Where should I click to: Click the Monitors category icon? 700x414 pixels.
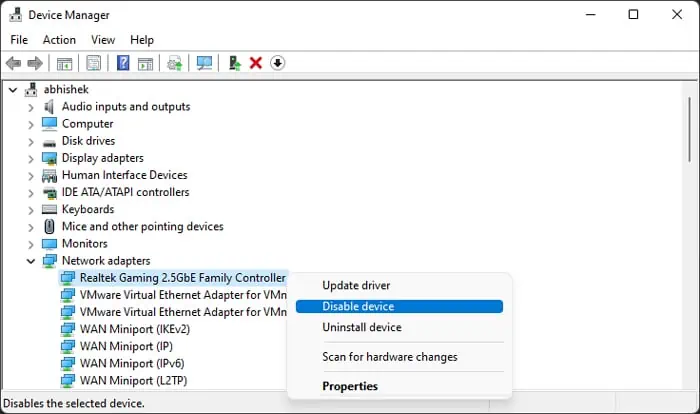[49, 244]
